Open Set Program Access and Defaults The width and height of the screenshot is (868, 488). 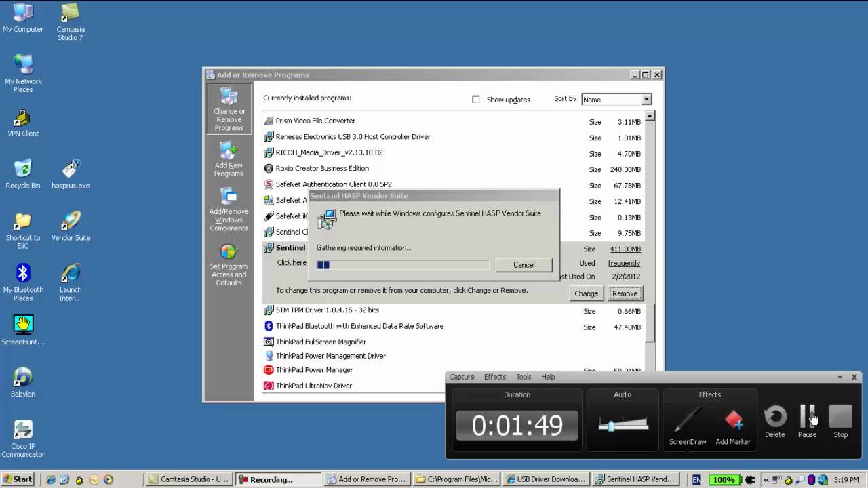[229, 264]
